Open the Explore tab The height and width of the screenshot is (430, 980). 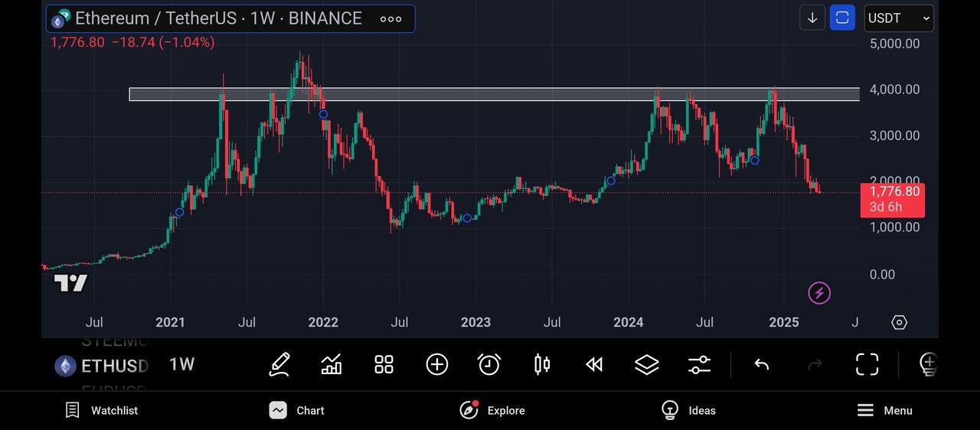pyautogui.click(x=492, y=410)
